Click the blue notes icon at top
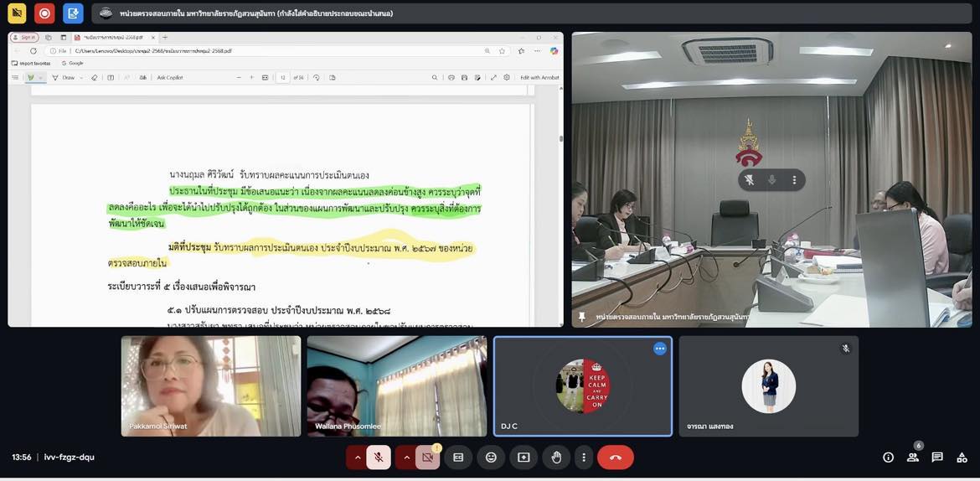 coord(73,13)
